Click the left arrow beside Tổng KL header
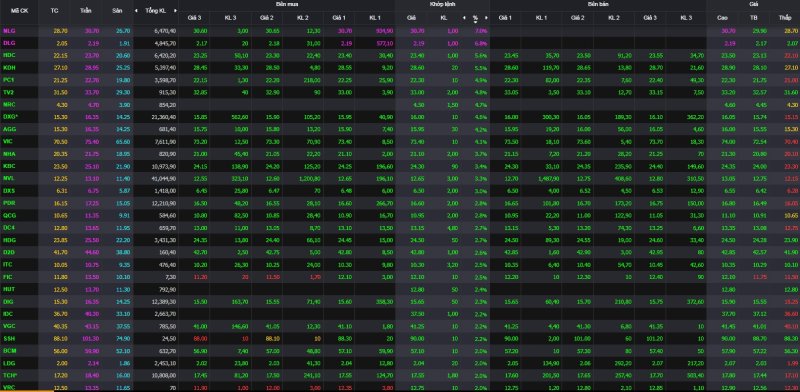The image size is (800, 392). point(136,11)
